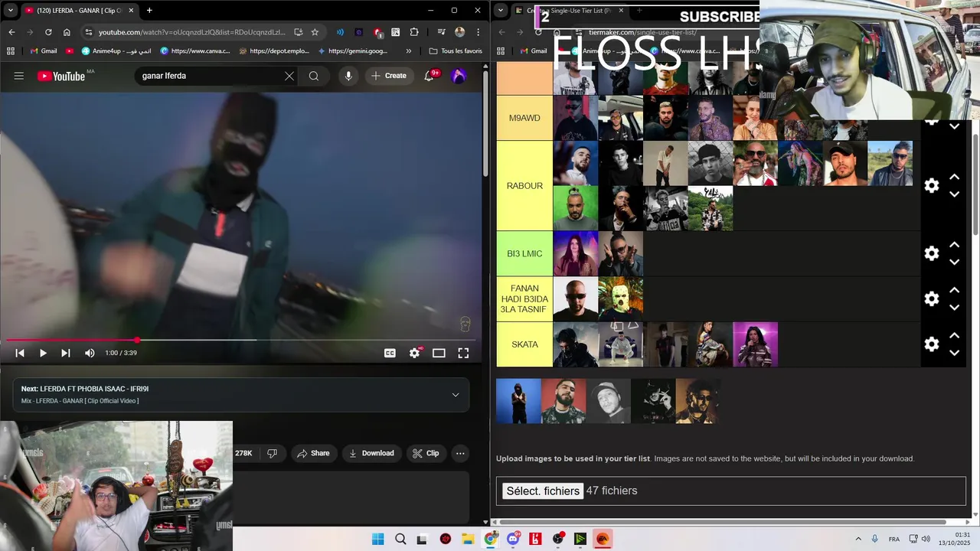
Task: Seek using the red video progress bar
Action: tap(241, 340)
